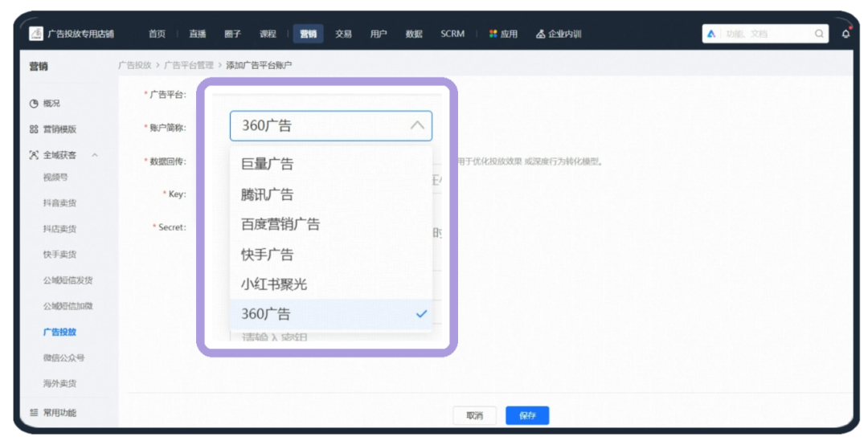The width and height of the screenshot is (868, 445).
Task: Open 广告投放 in sidebar
Action: point(59,332)
